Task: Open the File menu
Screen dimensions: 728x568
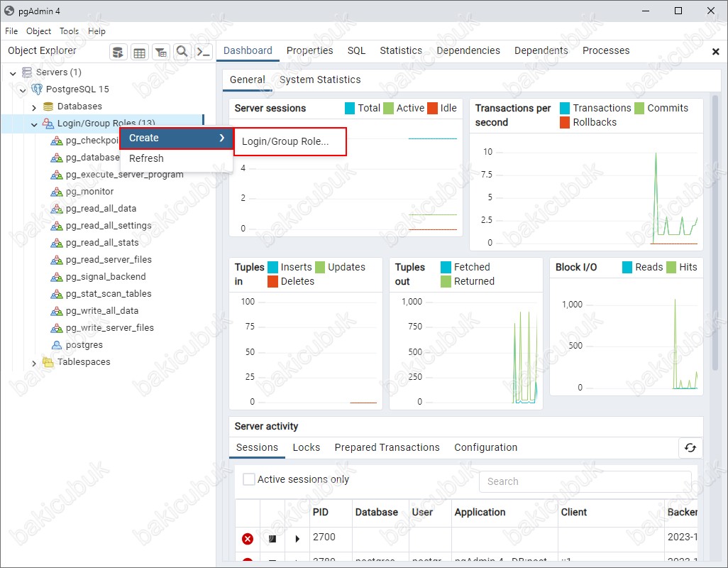Action: (x=11, y=31)
